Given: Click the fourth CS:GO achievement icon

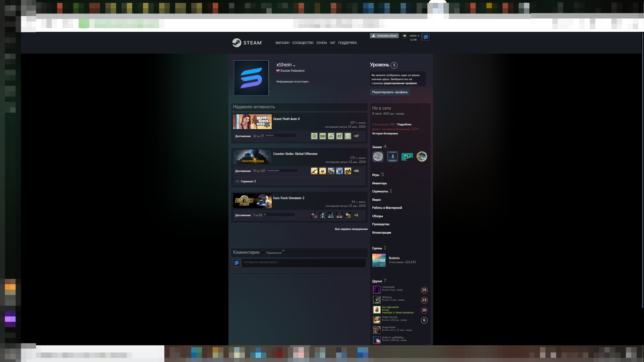Looking at the screenshot, I should (339, 171).
